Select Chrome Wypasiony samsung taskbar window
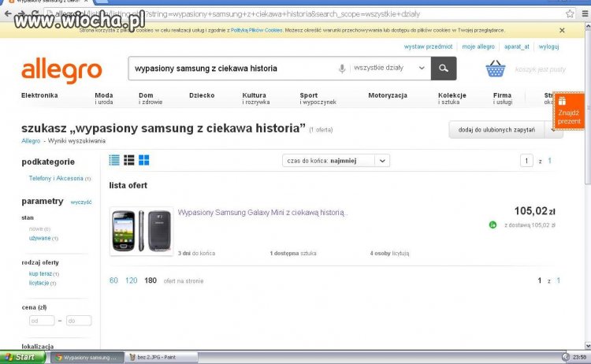The image size is (591, 364). point(87,357)
